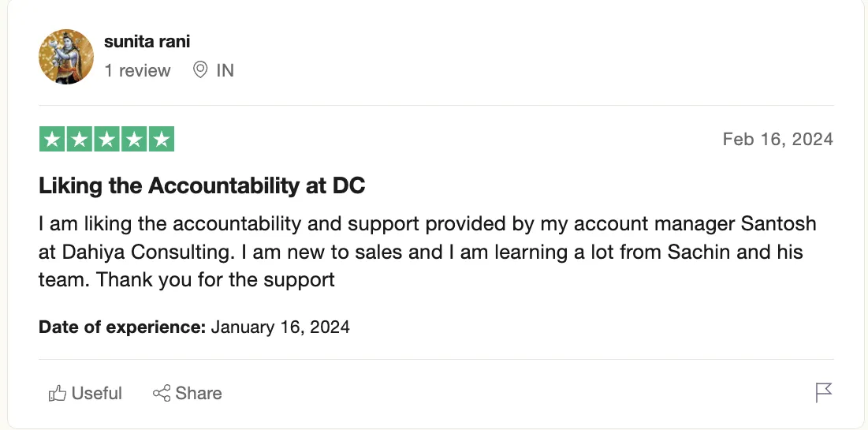Screen dimensions: 868x430
Task: Click the thumbs-up icon beside Useful
Action: click(57, 393)
